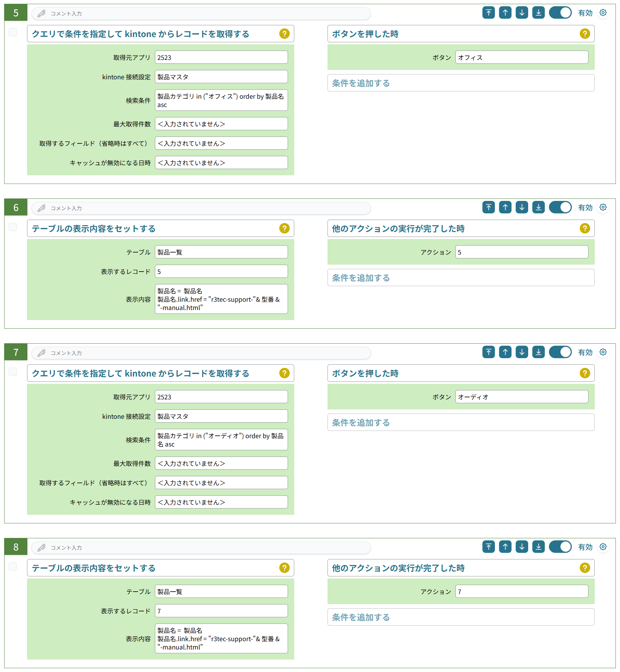Viewport: 620px width, 672px height.
Task: Edit row 6 テーブル field 製品一覧
Action: [221, 252]
